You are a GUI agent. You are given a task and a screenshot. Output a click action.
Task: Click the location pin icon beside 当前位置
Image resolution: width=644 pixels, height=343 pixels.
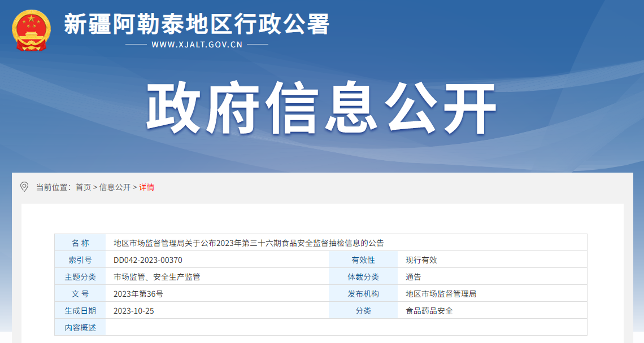click(24, 187)
